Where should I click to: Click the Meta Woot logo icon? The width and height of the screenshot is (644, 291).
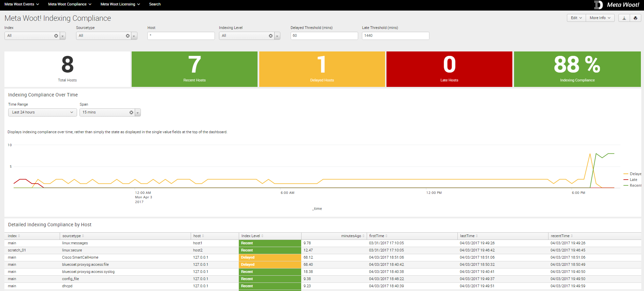point(598,5)
